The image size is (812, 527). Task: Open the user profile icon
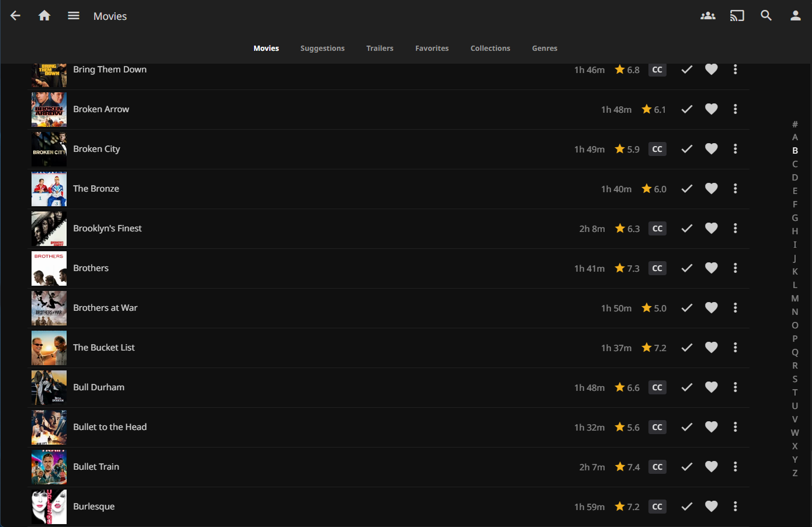click(x=796, y=16)
